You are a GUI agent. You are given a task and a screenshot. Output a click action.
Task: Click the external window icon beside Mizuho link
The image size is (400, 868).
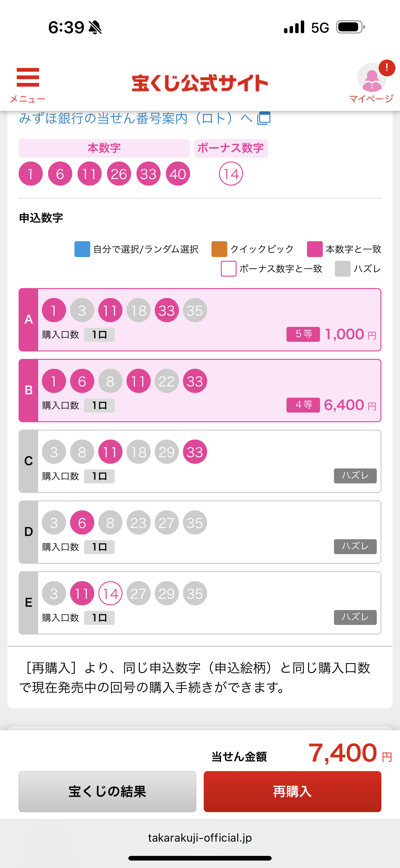tap(264, 118)
